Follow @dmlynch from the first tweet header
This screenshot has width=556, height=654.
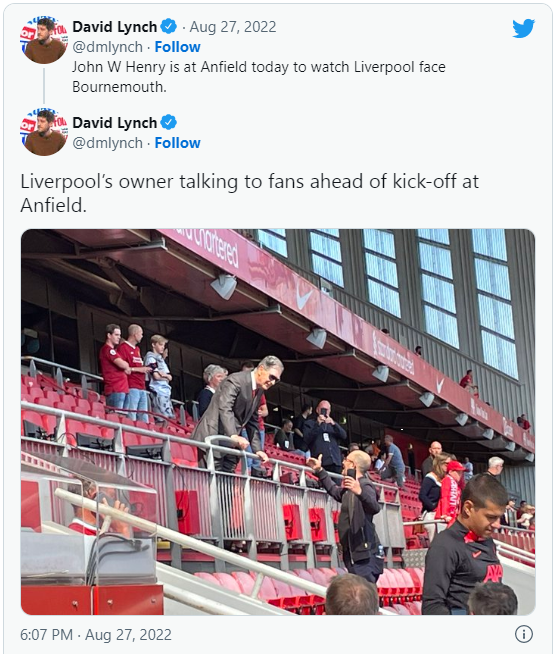click(177, 47)
